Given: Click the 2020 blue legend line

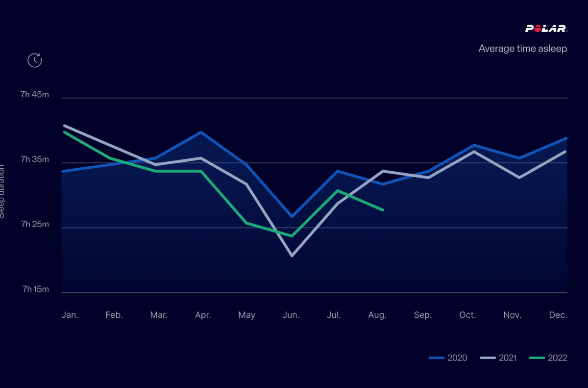Looking at the screenshot, I should click(x=436, y=358).
